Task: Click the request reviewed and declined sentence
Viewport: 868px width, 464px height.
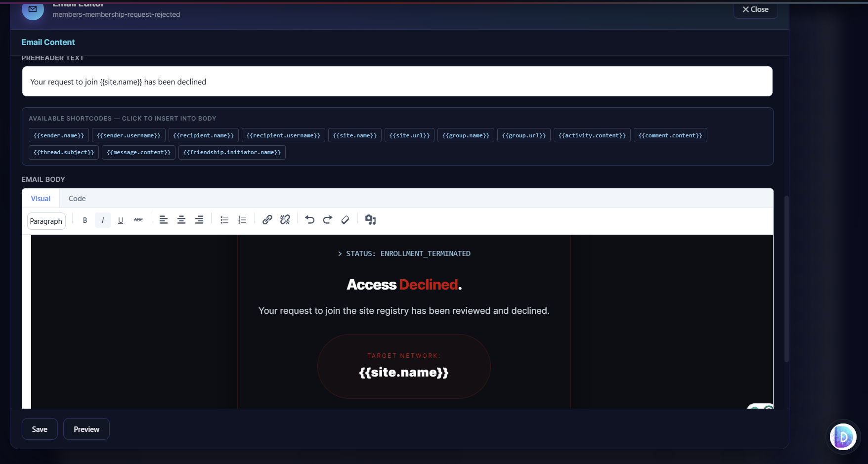Action: tap(404, 311)
